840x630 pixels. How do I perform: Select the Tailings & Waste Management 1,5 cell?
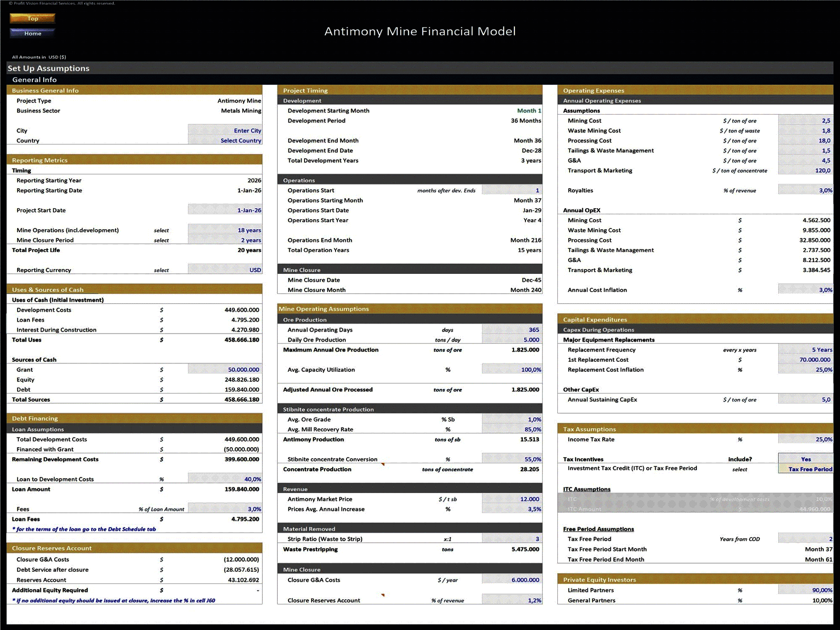tap(805, 150)
